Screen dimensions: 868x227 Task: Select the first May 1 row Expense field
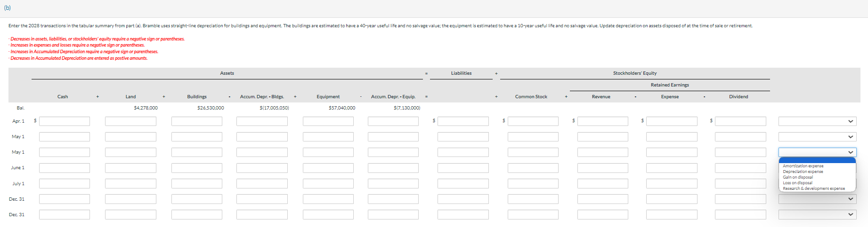pos(672,137)
